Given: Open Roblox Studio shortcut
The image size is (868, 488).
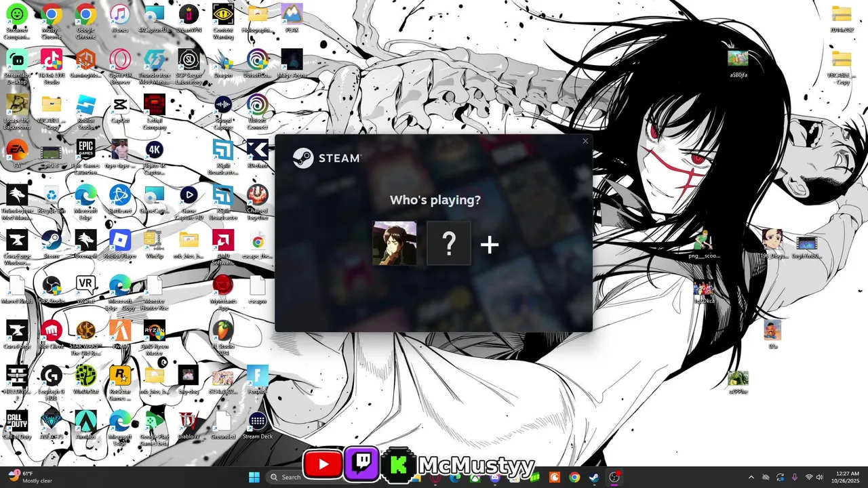Looking at the screenshot, I should tap(86, 113).
